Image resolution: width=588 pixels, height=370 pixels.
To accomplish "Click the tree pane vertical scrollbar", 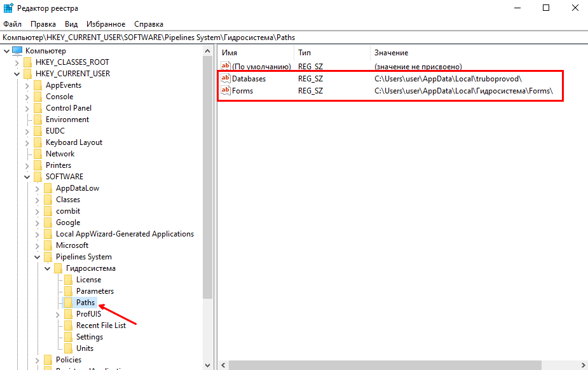I will click(207, 191).
